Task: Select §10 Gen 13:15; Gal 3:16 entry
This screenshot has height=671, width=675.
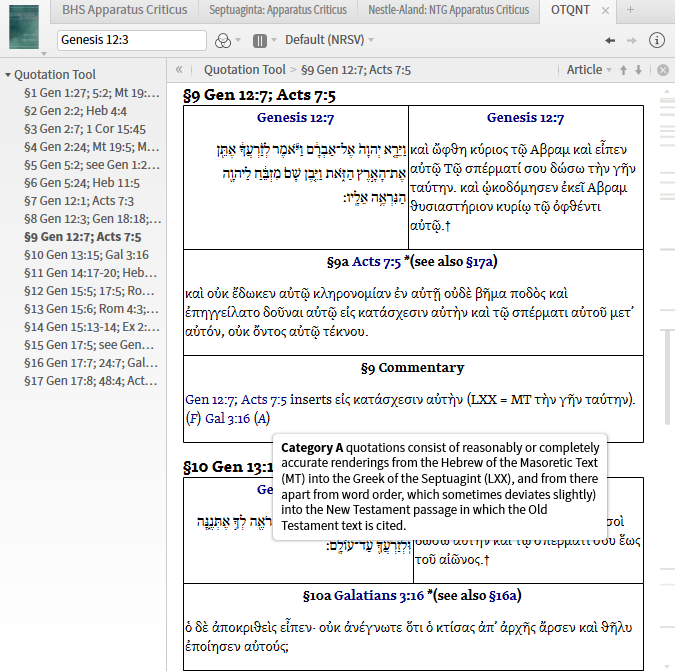Action: 86,255
